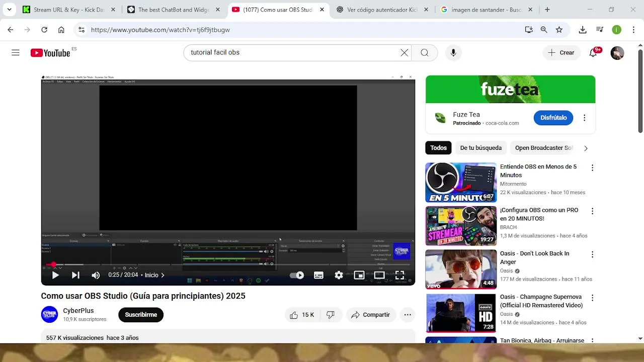Bookmark this page with star icon
Image resolution: width=644 pixels, height=362 pixels.
[x=559, y=30]
